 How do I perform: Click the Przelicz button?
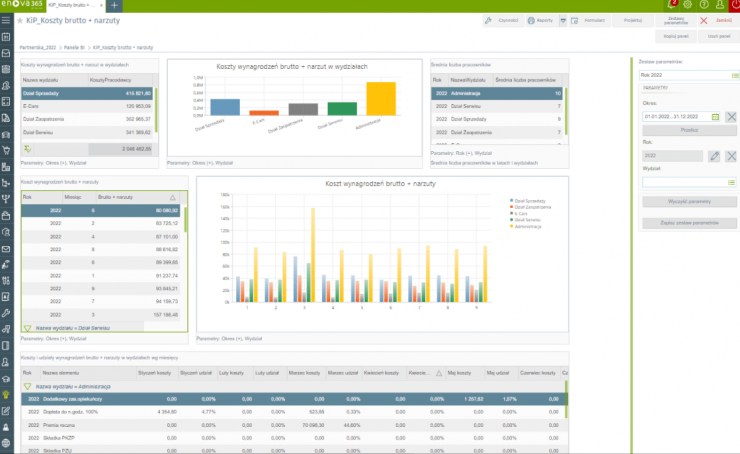(x=688, y=130)
